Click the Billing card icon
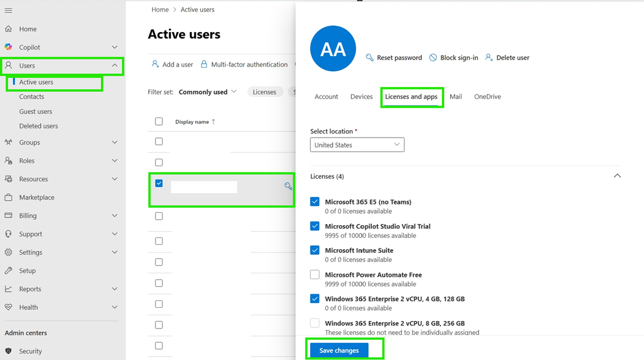Viewport: 644px width, 360px height. pyautogui.click(x=8, y=216)
